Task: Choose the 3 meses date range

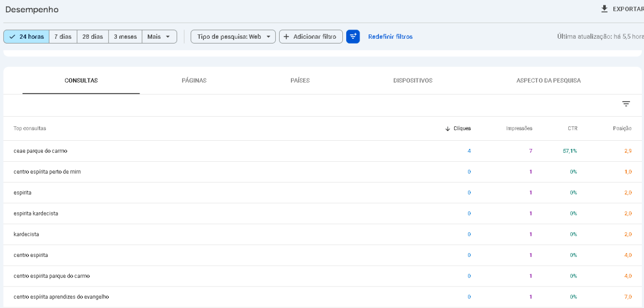Action: coord(125,37)
